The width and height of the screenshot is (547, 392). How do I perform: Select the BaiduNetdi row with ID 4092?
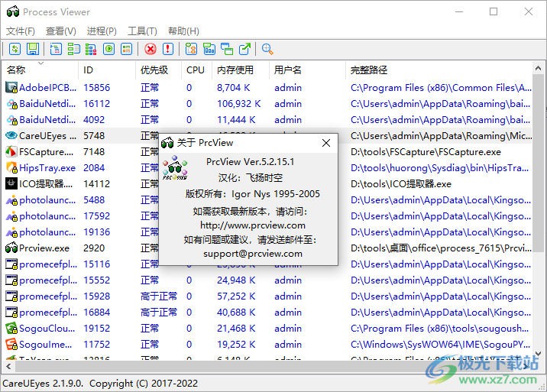[x=268, y=120]
